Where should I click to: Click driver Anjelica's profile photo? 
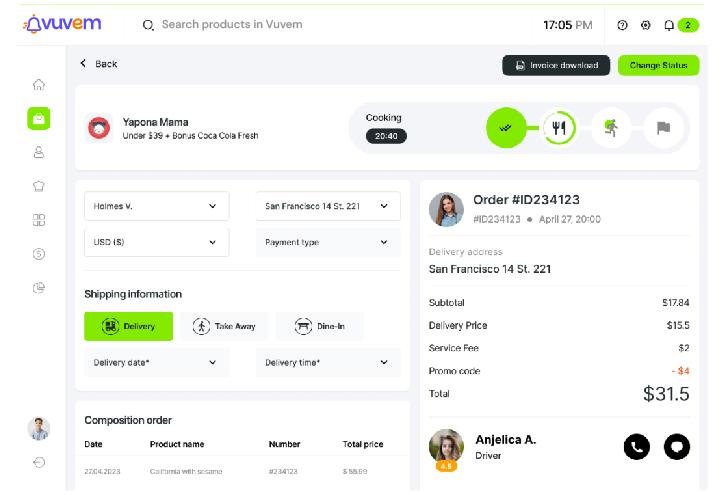(x=446, y=446)
